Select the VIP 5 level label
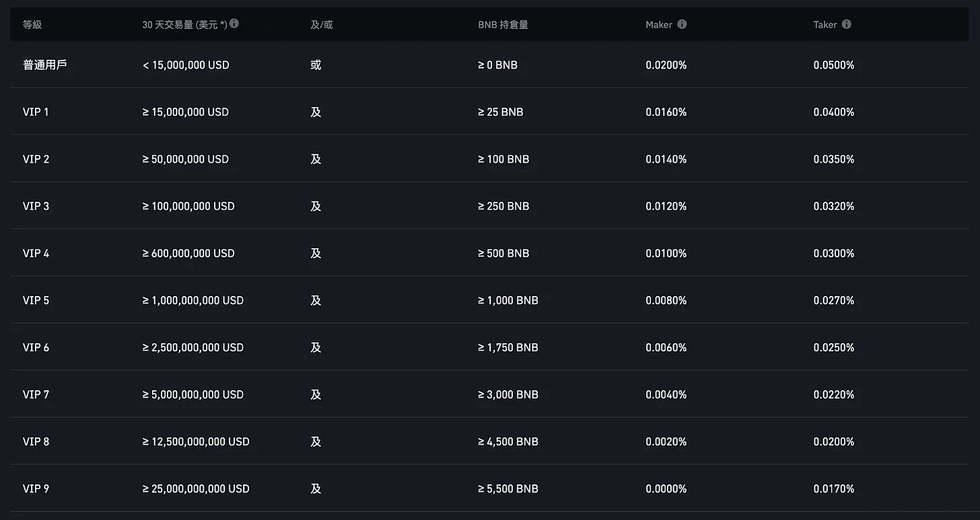980x520 pixels. click(36, 301)
